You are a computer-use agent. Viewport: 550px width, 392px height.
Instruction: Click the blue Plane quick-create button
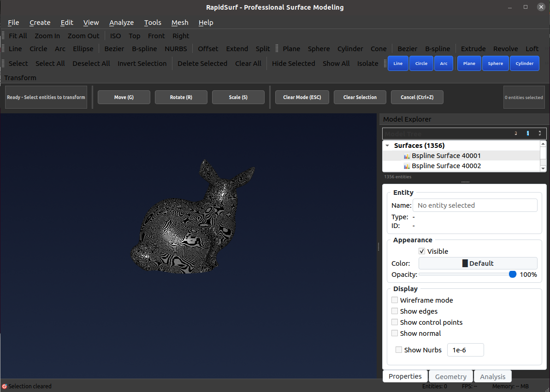[469, 64]
